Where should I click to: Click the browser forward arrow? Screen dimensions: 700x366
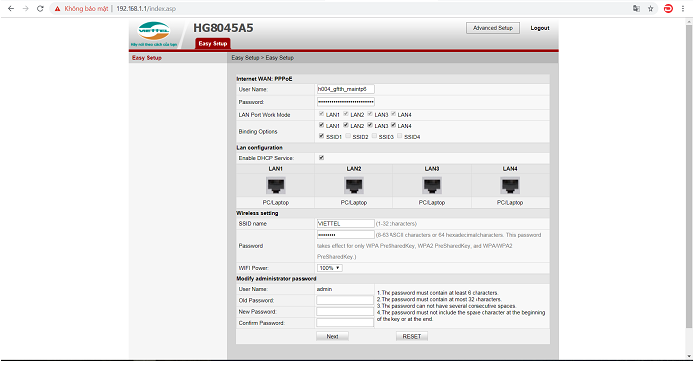pos(25,8)
